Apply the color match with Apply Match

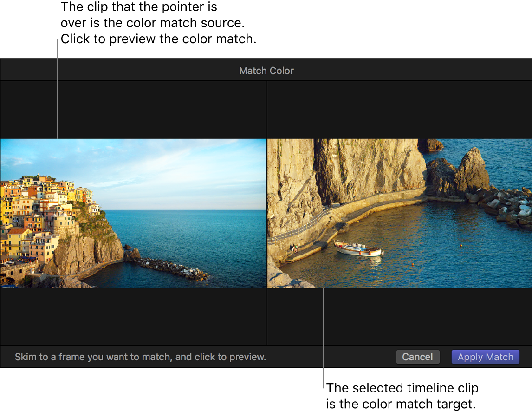[x=485, y=357]
